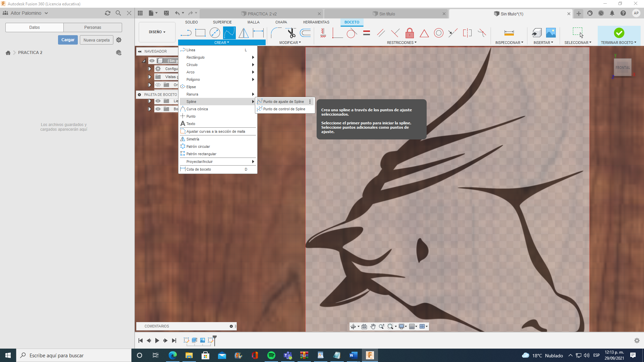Apply the Collinear constraint
The image size is (644, 362).
click(x=453, y=33)
